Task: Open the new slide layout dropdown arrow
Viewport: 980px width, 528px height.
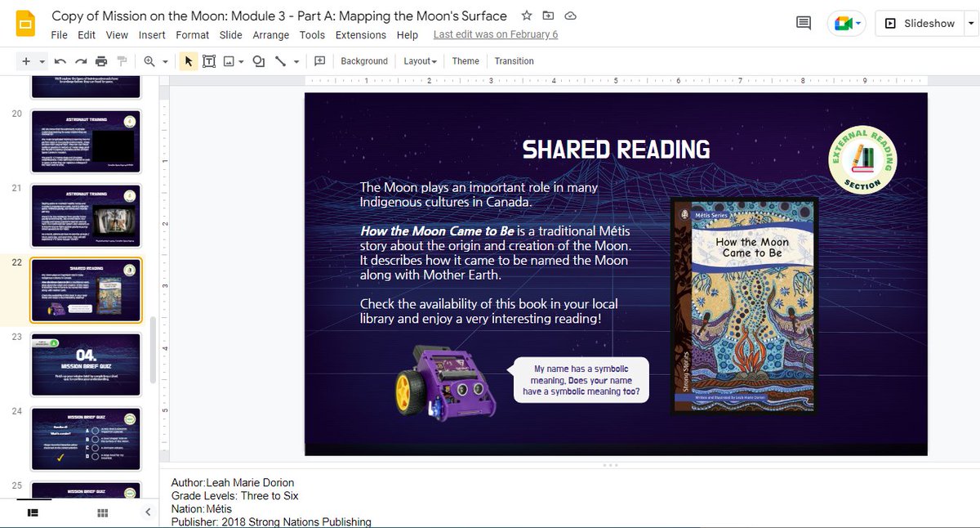Action: [x=42, y=61]
